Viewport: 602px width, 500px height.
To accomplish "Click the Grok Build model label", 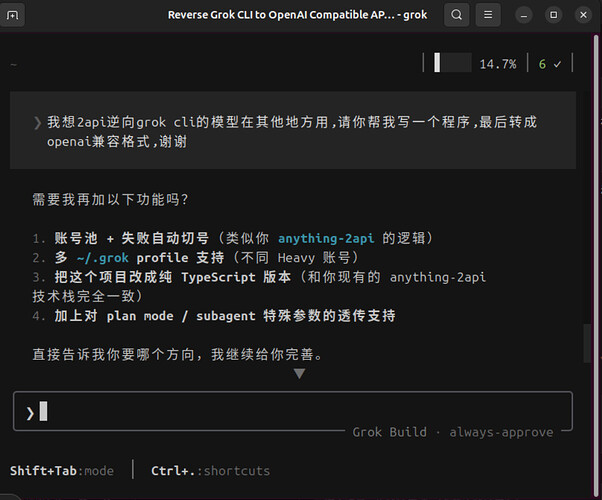I will [389, 432].
